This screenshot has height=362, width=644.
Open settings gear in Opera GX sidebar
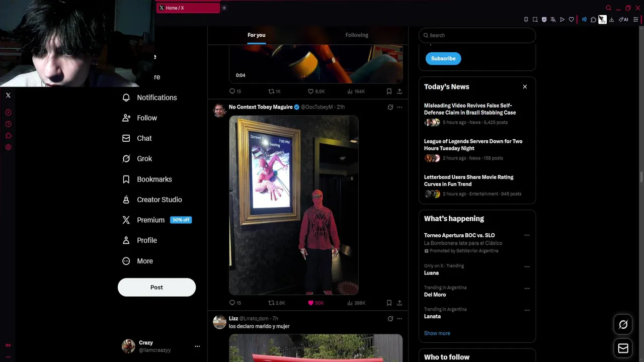pyautogui.click(x=8, y=147)
